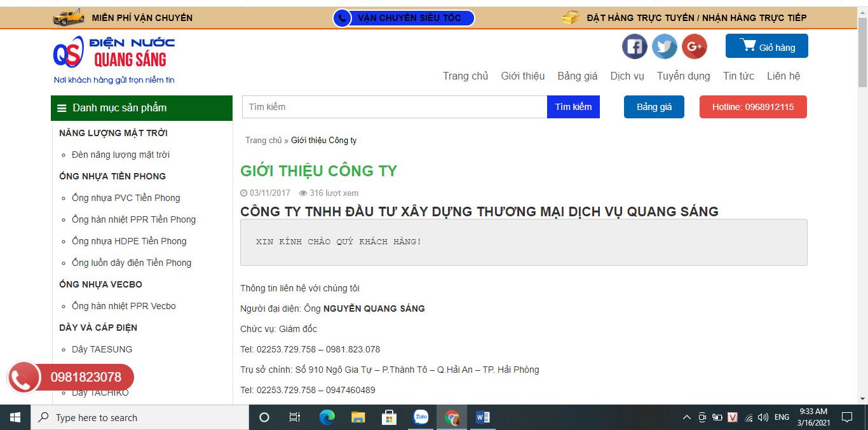This screenshot has width=868, height=430.
Task: Click Vận chuyển siêu tốc banner button
Action: (403, 18)
